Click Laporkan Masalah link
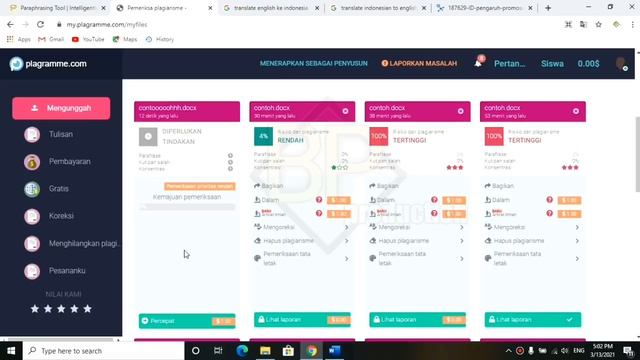The width and height of the screenshot is (640, 360). click(x=419, y=64)
